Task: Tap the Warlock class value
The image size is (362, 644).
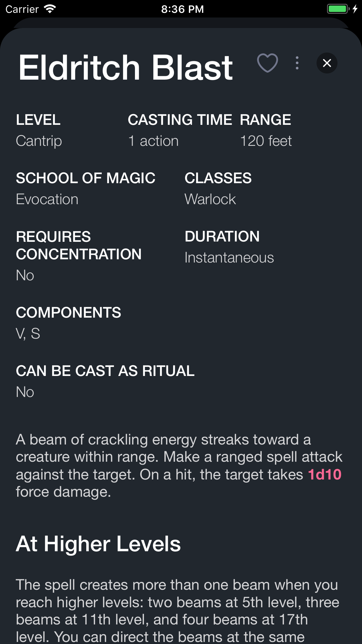Action: (210, 199)
